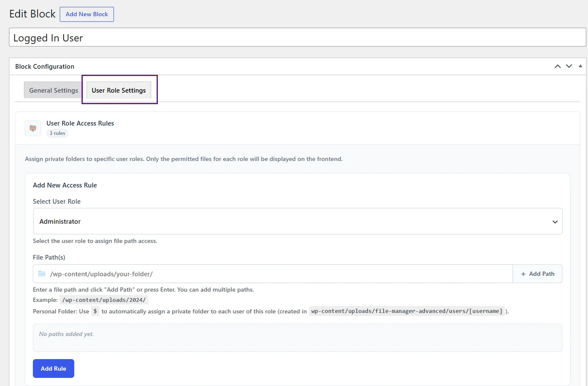Click the blue Add Rule button
588x386 pixels.
tap(53, 368)
